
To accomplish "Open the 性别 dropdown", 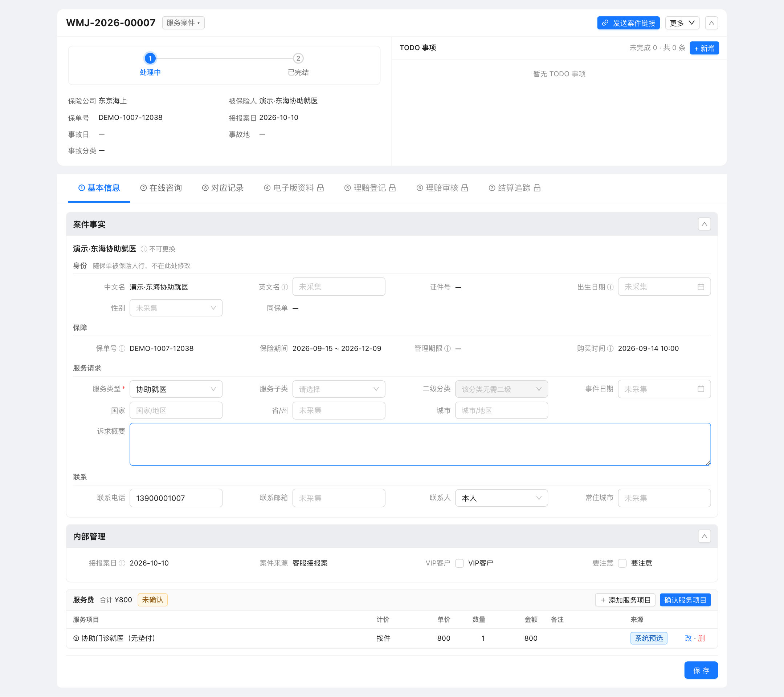I will tap(176, 308).
